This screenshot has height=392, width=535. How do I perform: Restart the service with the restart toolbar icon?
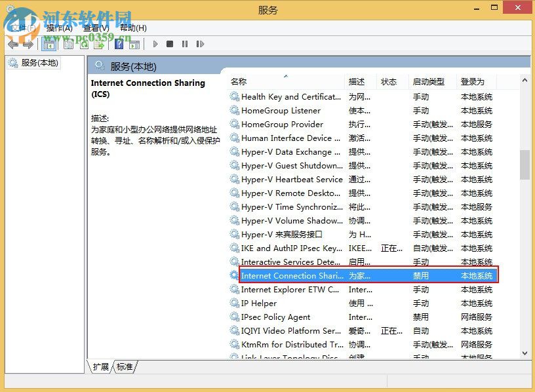[x=201, y=44]
